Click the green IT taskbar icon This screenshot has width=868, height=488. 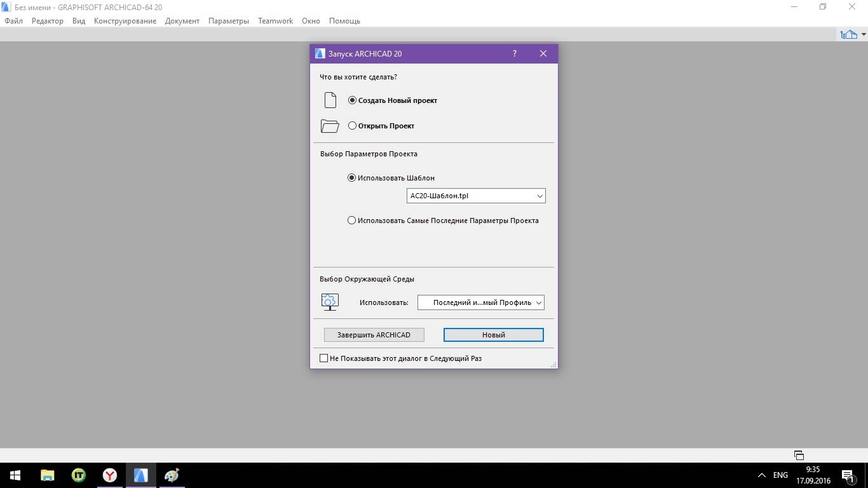tap(79, 475)
